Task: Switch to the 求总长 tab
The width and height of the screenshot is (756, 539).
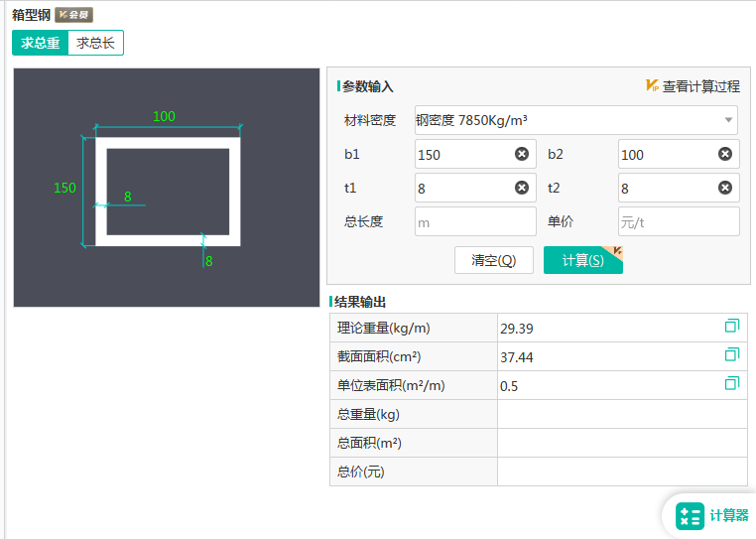Action: [x=95, y=43]
